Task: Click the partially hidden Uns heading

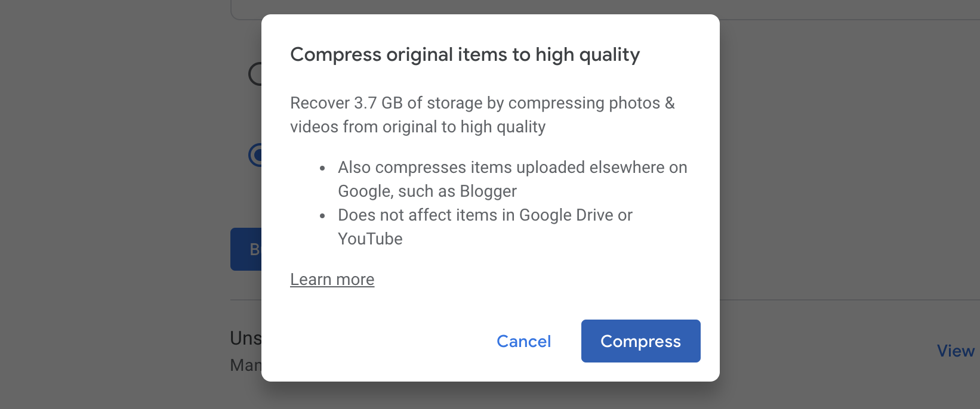Action: tap(246, 338)
